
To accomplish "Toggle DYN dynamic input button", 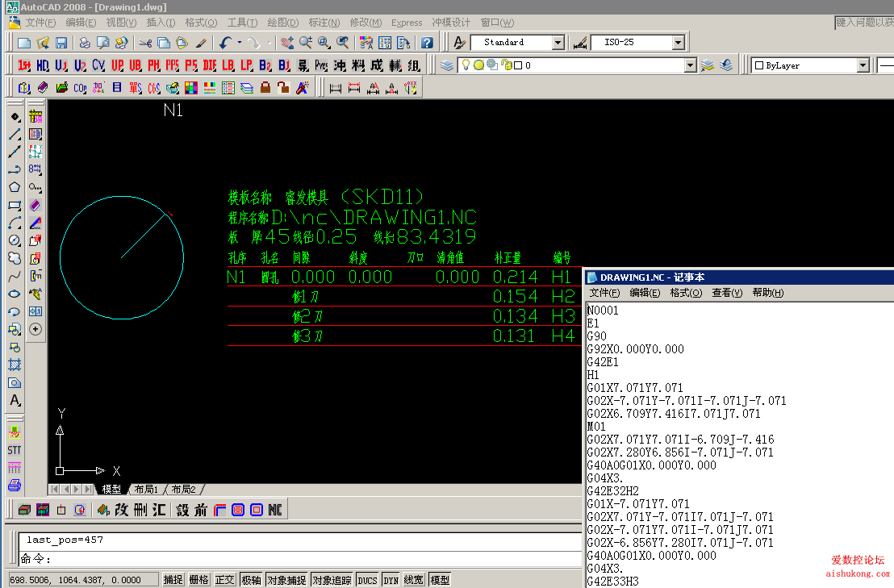I will pyautogui.click(x=391, y=579).
